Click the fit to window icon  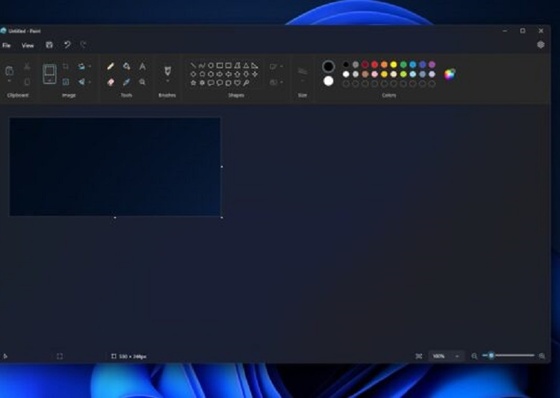click(x=419, y=356)
